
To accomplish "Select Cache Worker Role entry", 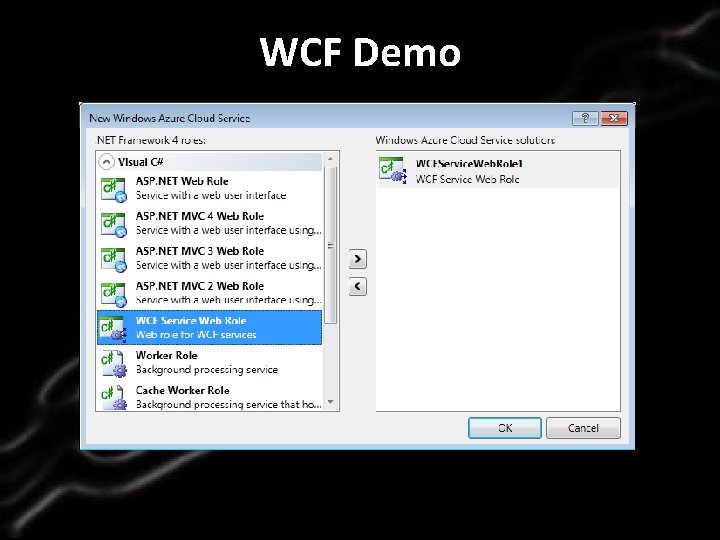I will pyautogui.click(x=209, y=397).
